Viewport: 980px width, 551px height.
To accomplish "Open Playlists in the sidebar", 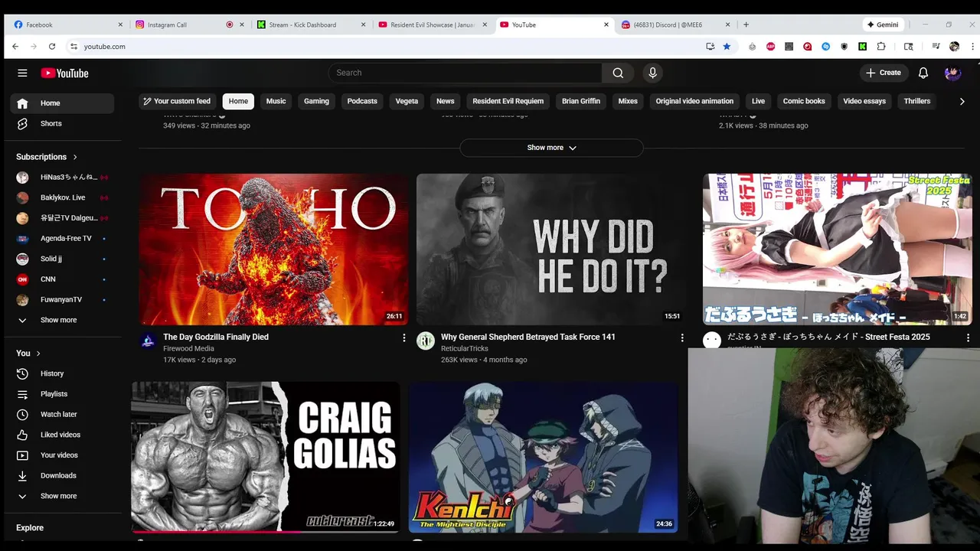I will point(62,394).
